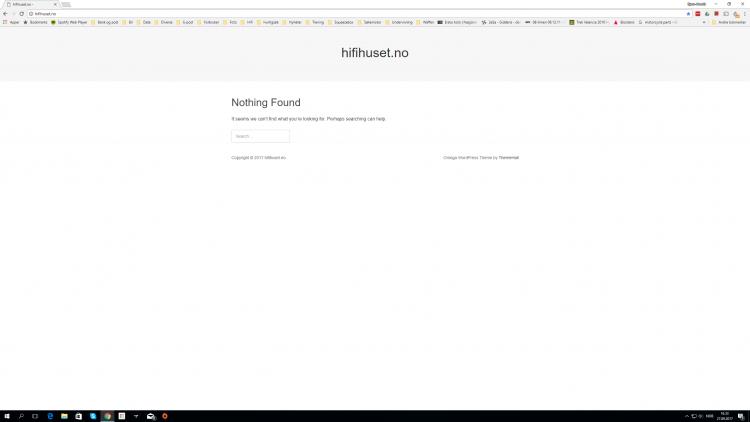Open the Apper shortcut in the bookmarks bar
750x422 pixels.
(11, 22)
